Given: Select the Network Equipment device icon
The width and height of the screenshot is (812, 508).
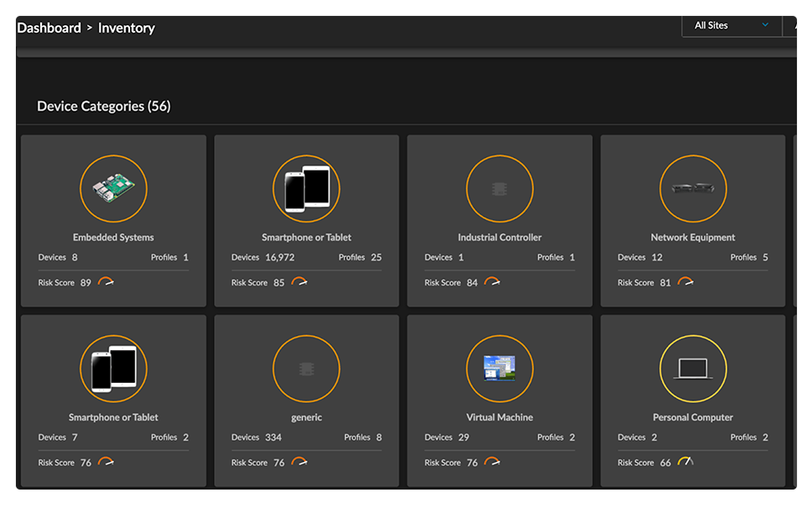Looking at the screenshot, I should pyautogui.click(x=693, y=189).
